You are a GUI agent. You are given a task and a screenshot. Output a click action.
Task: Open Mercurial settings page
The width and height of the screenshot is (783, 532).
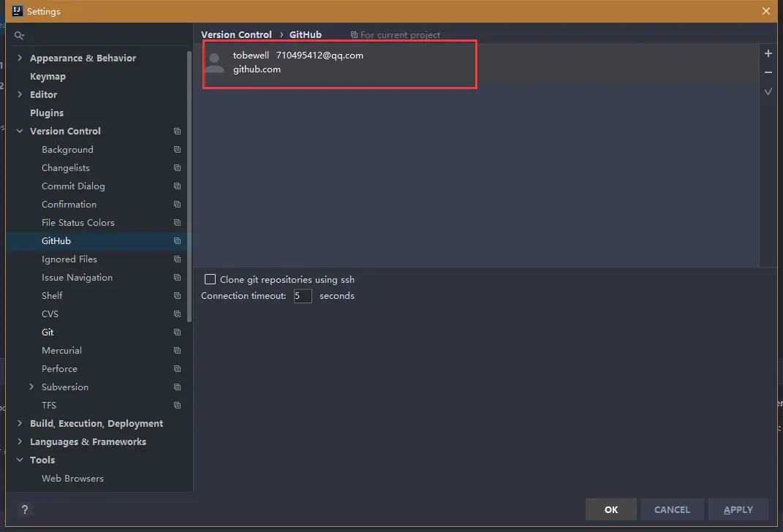[x=61, y=350]
